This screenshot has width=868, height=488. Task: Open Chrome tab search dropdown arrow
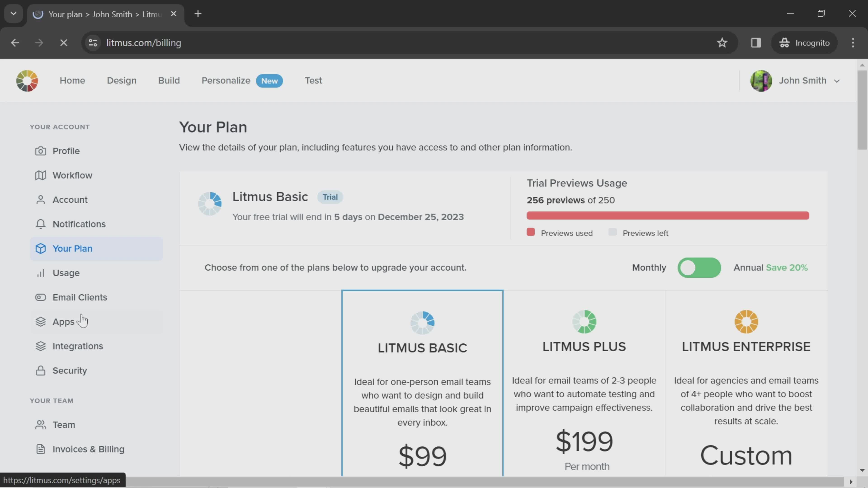14,14
